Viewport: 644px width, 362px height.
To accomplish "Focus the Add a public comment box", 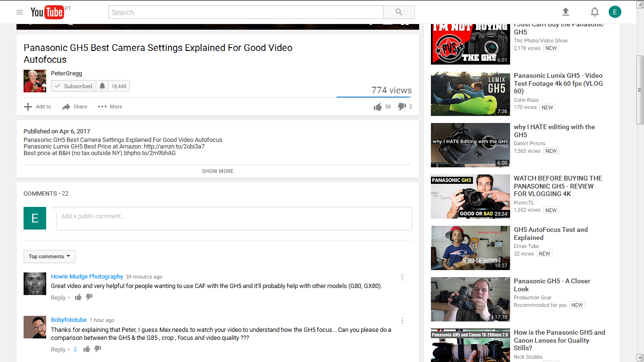I will (x=234, y=218).
